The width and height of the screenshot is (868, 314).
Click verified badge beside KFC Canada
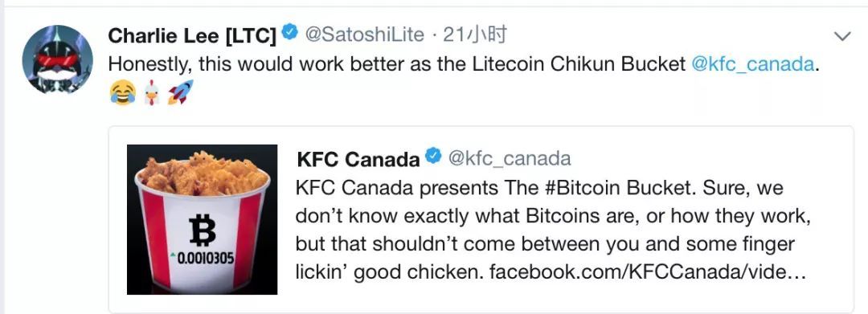point(433,157)
